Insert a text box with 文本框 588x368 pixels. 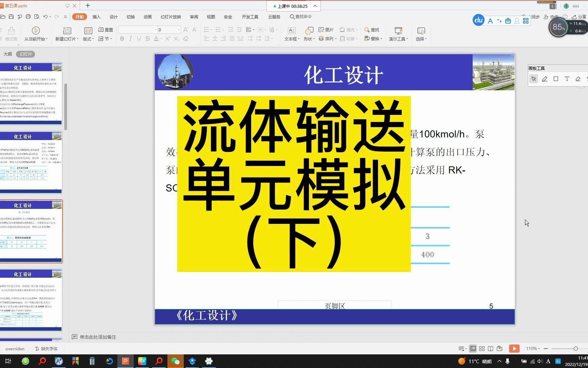(291, 33)
